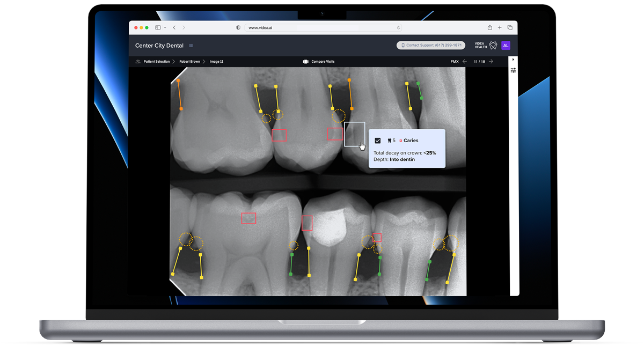Open the detection filter settings in right sidebar
The width and height of the screenshot is (644, 346).
click(513, 70)
